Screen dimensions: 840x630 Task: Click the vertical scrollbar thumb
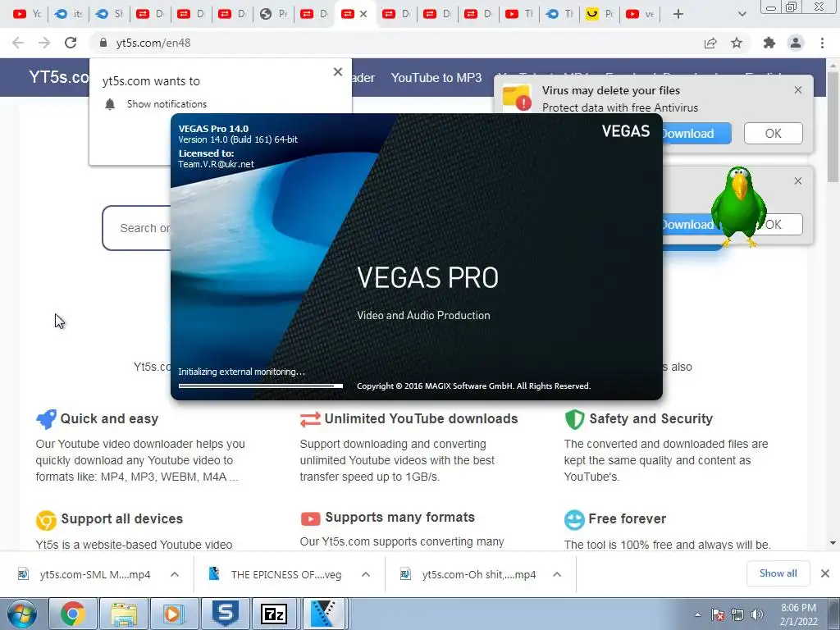(833, 129)
